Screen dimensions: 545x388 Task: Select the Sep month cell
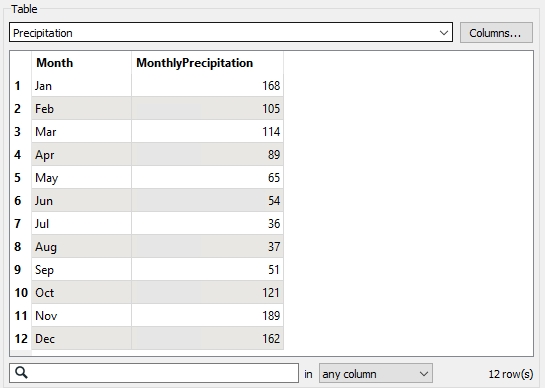[81, 269]
